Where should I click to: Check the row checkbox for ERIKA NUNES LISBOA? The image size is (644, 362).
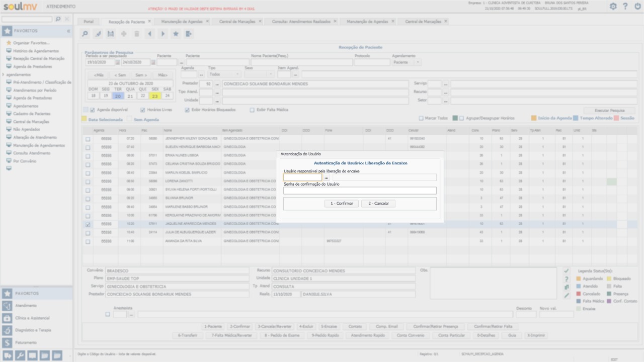[x=88, y=156]
